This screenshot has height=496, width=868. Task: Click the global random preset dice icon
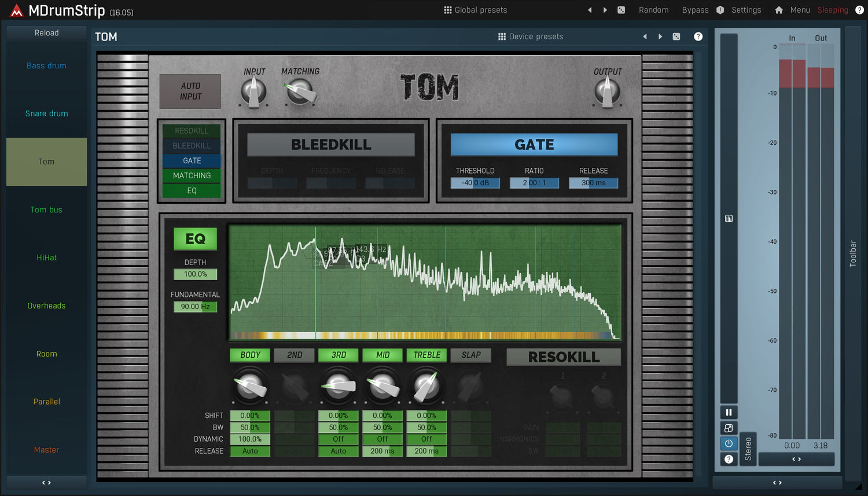pos(621,10)
